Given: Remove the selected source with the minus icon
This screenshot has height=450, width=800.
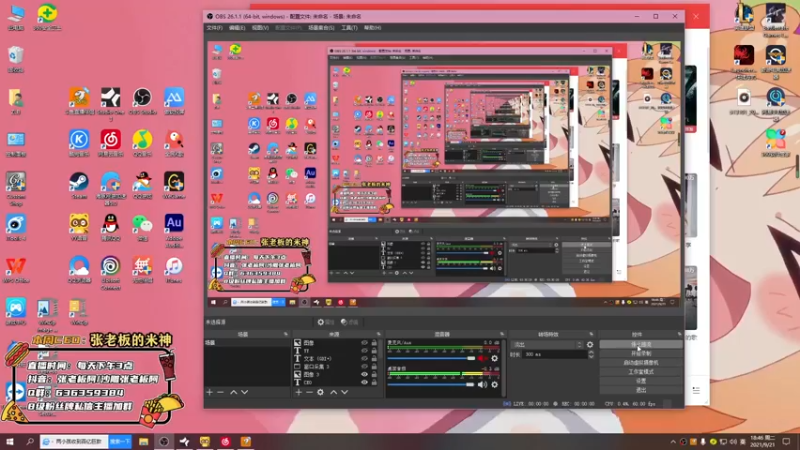Looking at the screenshot, I should tap(309, 392).
